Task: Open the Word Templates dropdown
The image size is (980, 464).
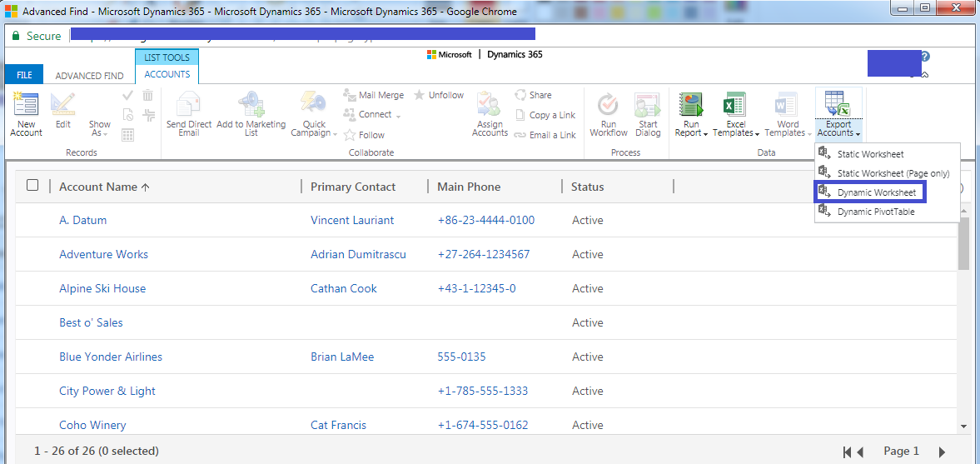Action: 788,128
